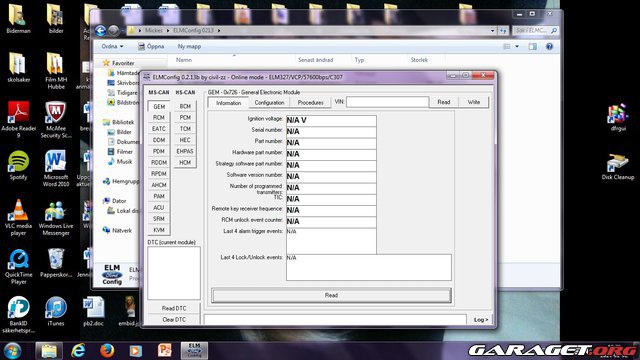The height and width of the screenshot is (360, 640).
Task: Open the Ordna menu in Explorer
Action: [112, 47]
